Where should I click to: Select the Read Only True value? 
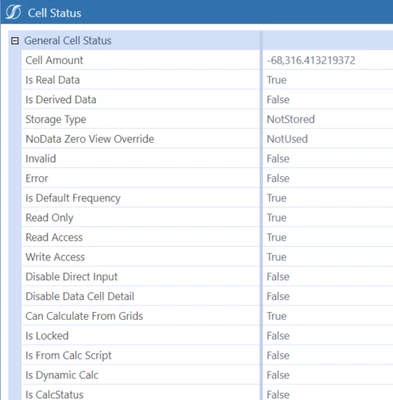[276, 218]
